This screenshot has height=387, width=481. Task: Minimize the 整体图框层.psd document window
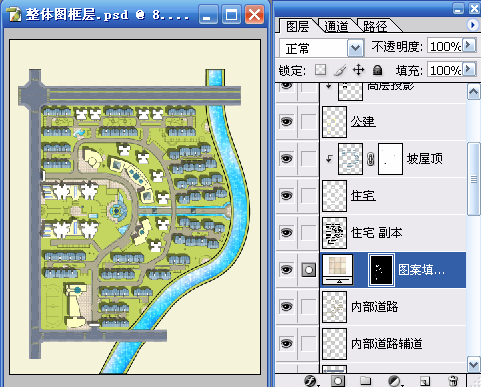[208, 14]
